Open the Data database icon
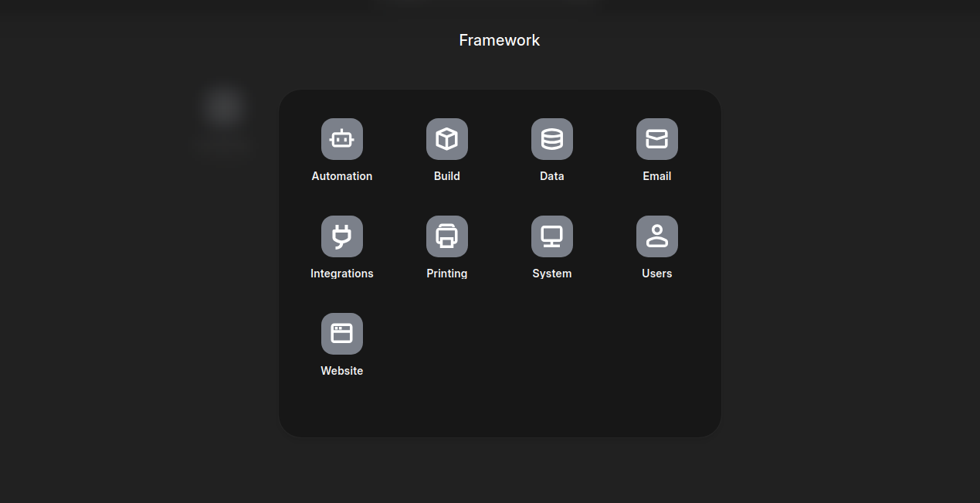Viewport: 980px width, 503px height. (x=552, y=139)
